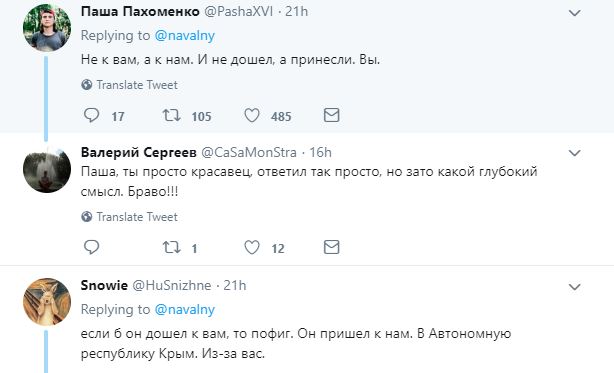
Task: Open @navalny mention in Паша's reply
Action: (x=185, y=36)
